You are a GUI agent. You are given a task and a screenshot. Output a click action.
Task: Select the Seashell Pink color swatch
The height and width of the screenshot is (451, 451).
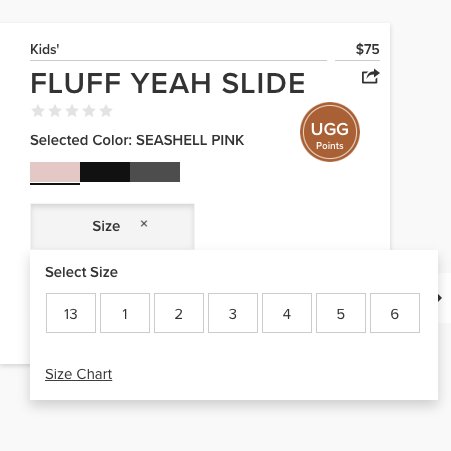(55, 172)
